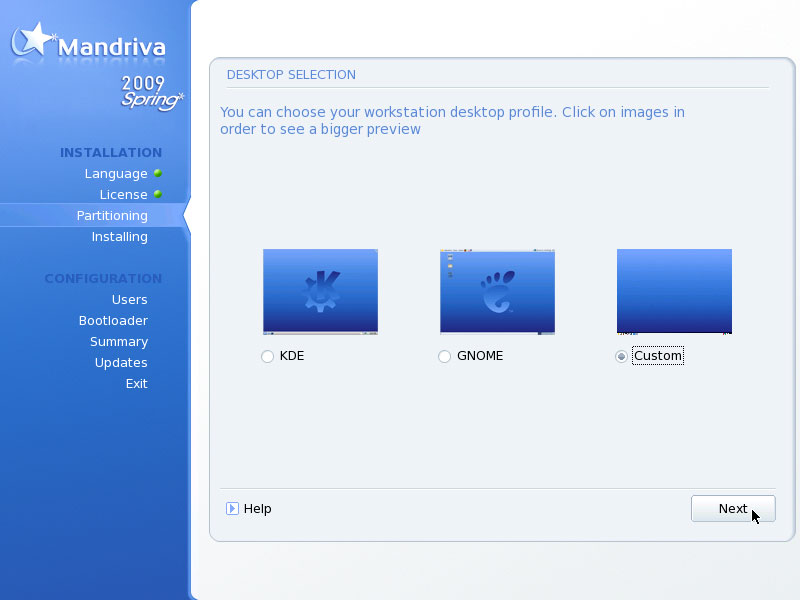The width and height of the screenshot is (800, 600).
Task: Select the GNOME radio button
Action: pos(444,356)
